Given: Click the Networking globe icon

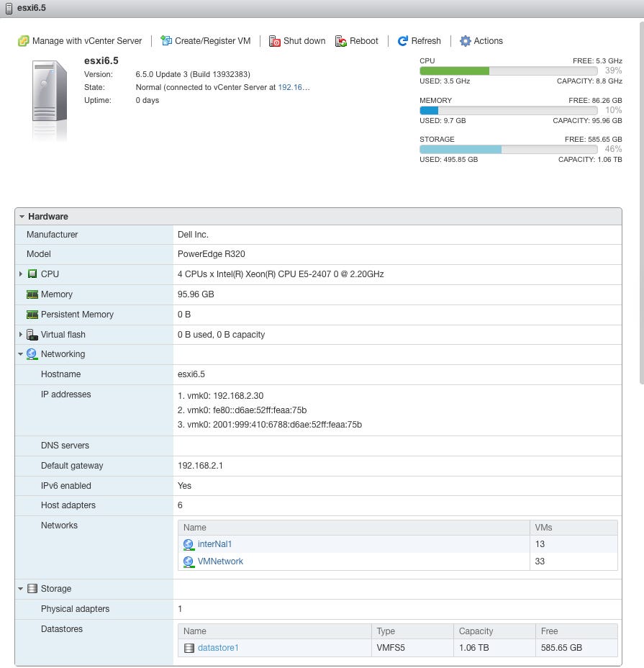Looking at the screenshot, I should coord(32,354).
